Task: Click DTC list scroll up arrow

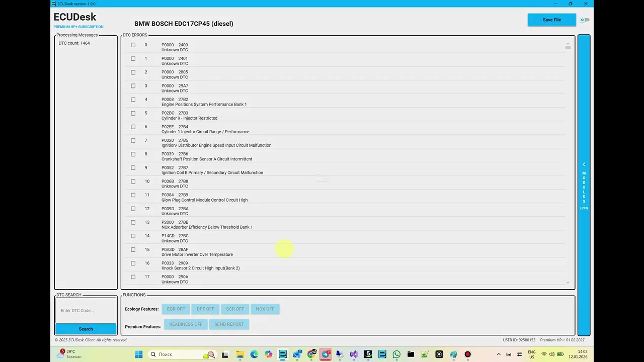Action: (568, 43)
